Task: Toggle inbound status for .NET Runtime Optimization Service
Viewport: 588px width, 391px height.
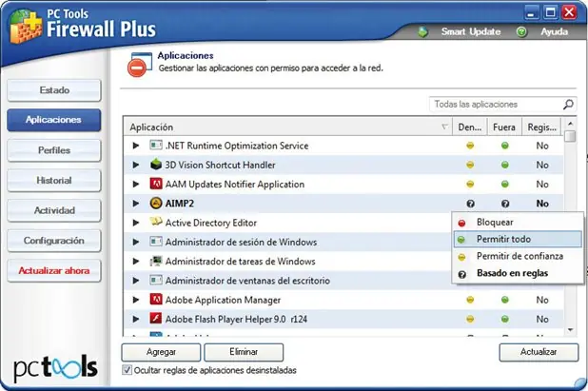Action: click(470, 146)
